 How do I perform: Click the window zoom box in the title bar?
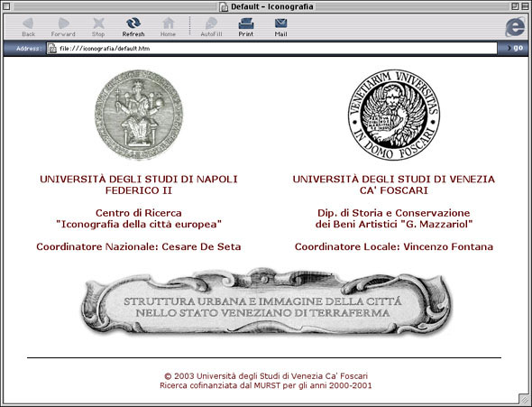click(515, 6)
